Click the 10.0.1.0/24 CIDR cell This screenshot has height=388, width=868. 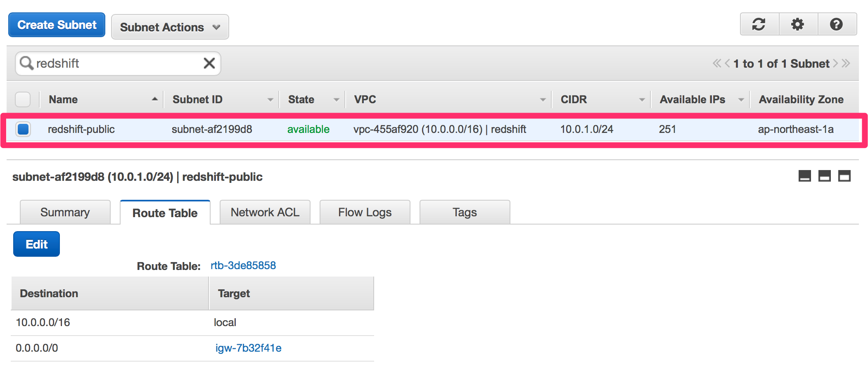(587, 129)
